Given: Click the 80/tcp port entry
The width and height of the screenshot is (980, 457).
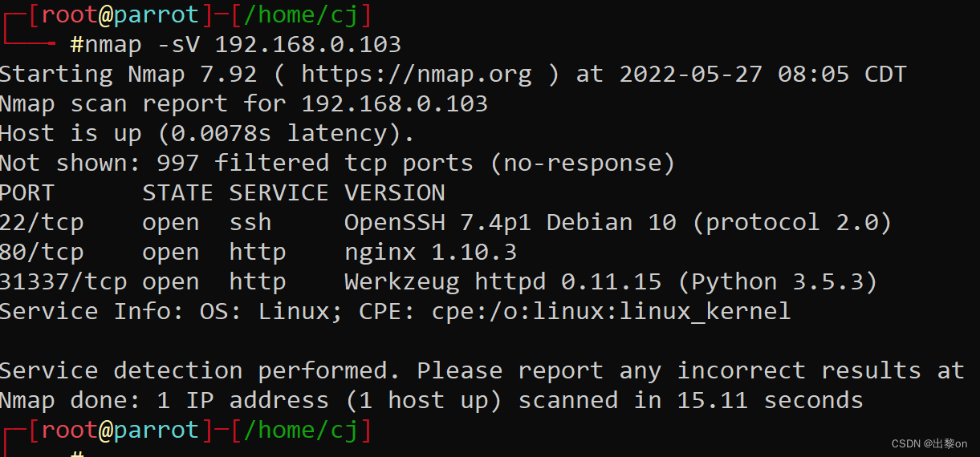Looking at the screenshot, I should point(42,252).
